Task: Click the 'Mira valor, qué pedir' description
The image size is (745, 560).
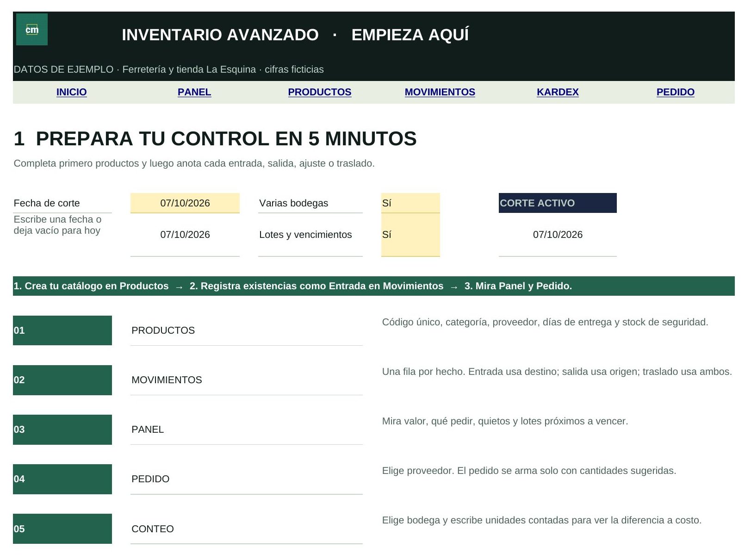Action: 505,421
